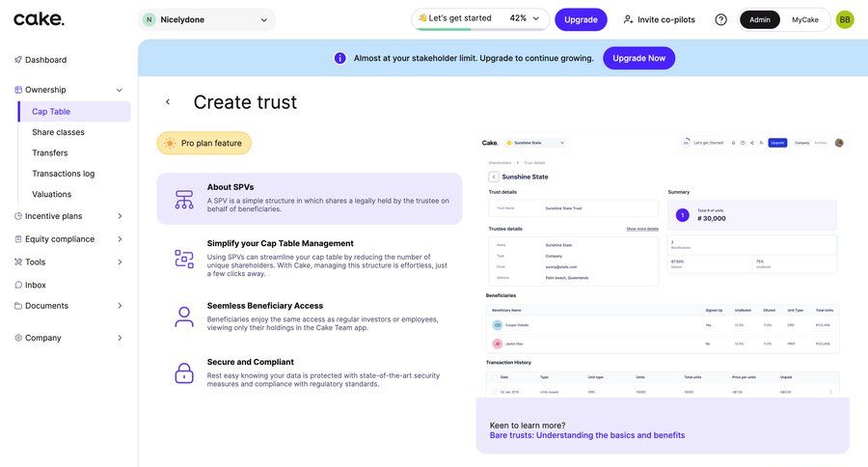Click the Secure and Compliant lock icon
Image resolution: width=868 pixels, height=467 pixels.
click(184, 373)
